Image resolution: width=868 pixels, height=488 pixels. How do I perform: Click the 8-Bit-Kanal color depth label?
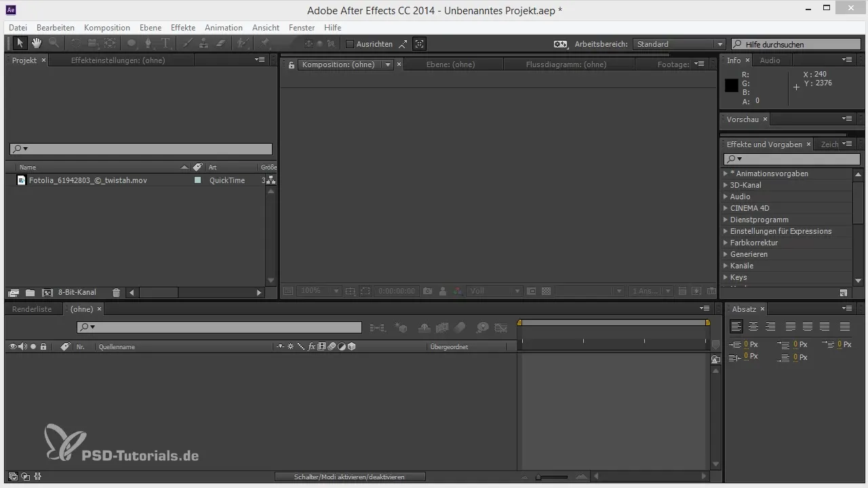(x=77, y=293)
